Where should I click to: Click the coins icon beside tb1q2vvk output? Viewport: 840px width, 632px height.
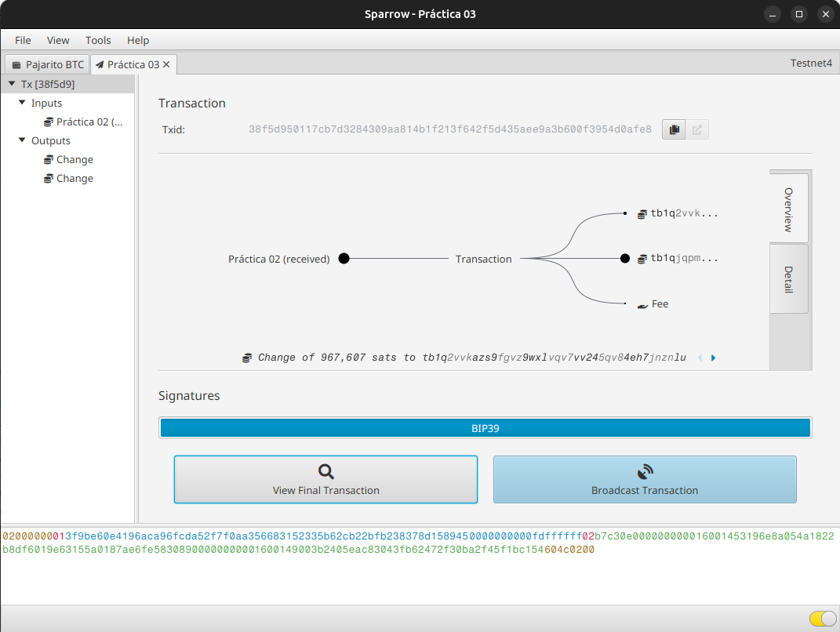click(642, 214)
